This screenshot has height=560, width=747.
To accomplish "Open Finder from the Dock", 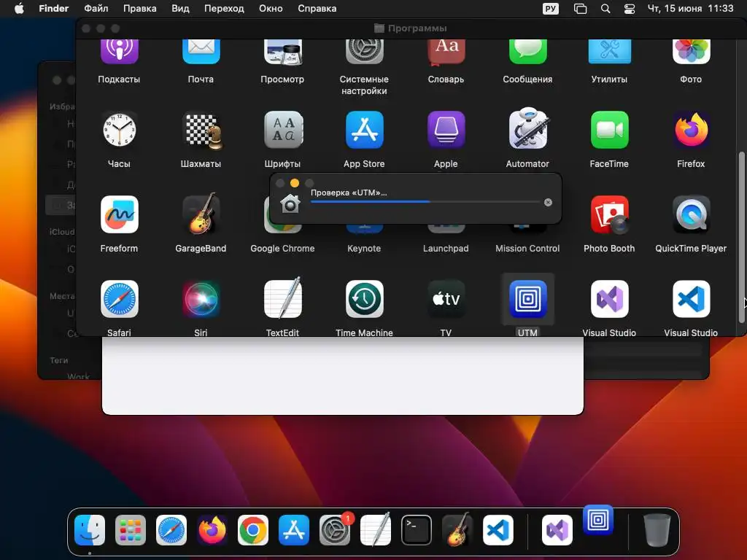I will click(x=90, y=530).
